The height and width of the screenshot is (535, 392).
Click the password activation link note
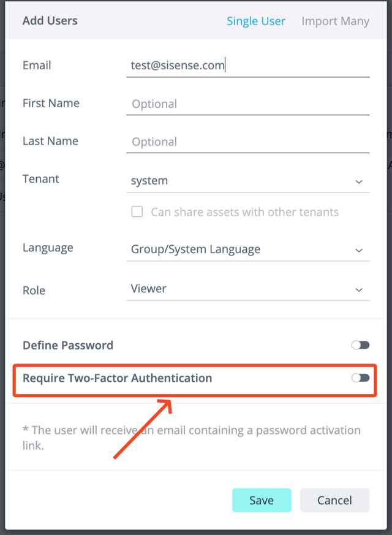tap(192, 438)
